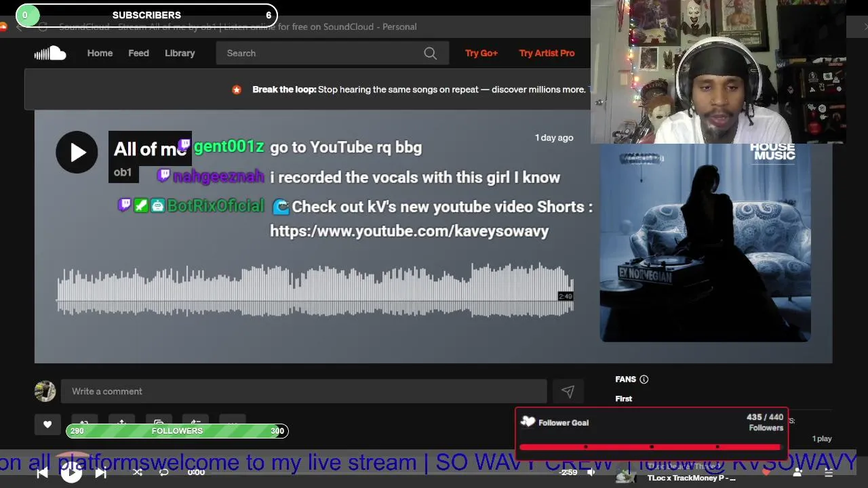The height and width of the screenshot is (488, 868).
Task: Skip to next track in player bar
Action: pos(101,473)
